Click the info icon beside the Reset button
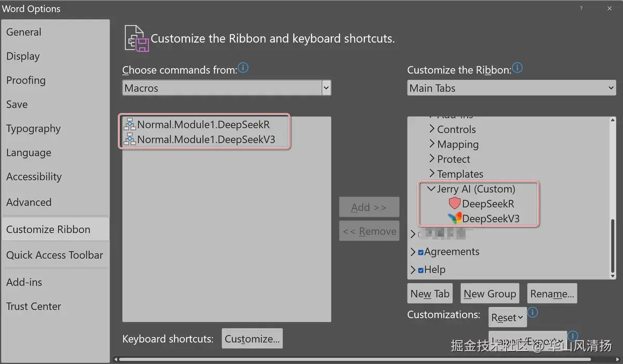623x364 pixels. 532,313
